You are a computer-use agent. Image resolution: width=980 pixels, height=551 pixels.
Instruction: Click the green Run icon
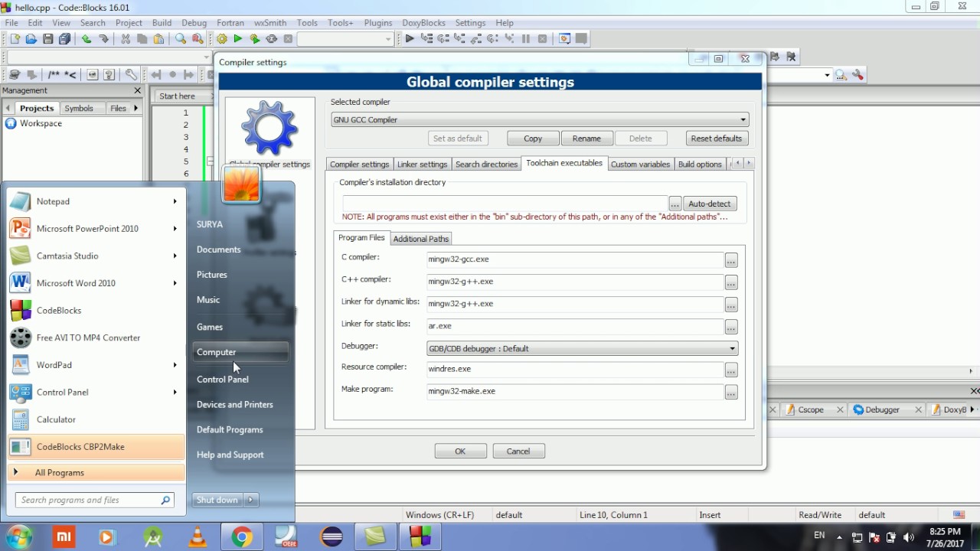click(238, 39)
